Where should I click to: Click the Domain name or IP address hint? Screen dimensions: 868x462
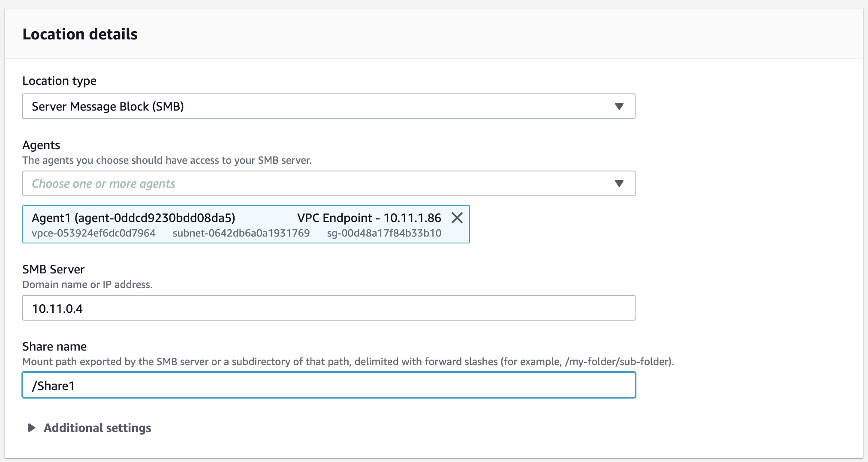point(87,285)
